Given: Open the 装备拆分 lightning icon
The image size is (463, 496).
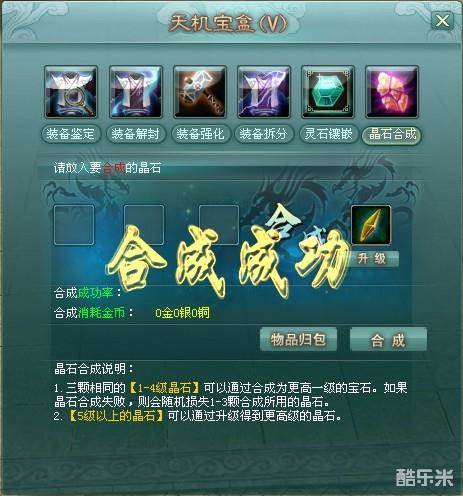Looking at the screenshot, I should (x=264, y=92).
